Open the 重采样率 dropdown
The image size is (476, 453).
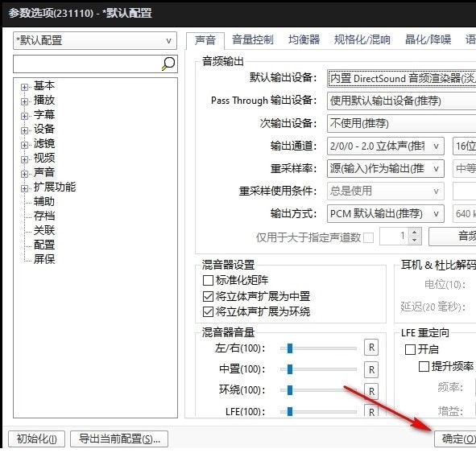tap(386, 169)
